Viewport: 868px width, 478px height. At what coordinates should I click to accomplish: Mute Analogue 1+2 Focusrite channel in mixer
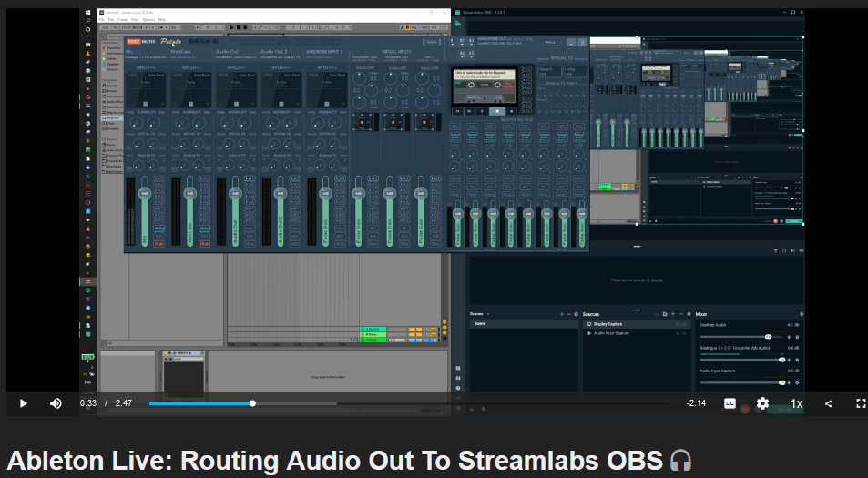click(790, 360)
